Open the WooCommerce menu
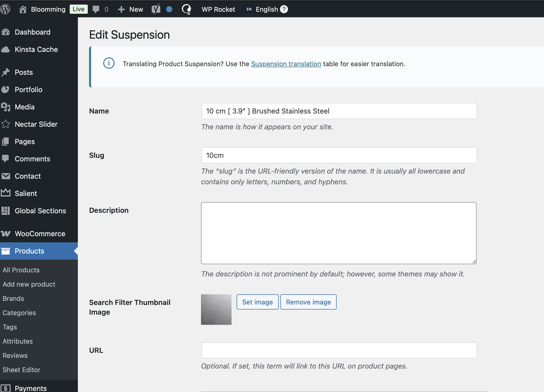This screenshot has height=392, width=544. point(40,234)
